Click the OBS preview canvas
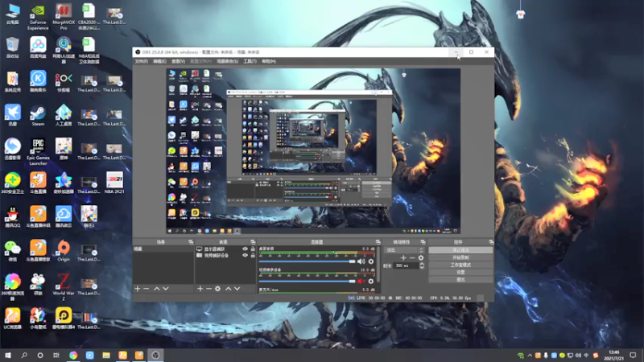The width and height of the screenshot is (644, 362). 313,151
